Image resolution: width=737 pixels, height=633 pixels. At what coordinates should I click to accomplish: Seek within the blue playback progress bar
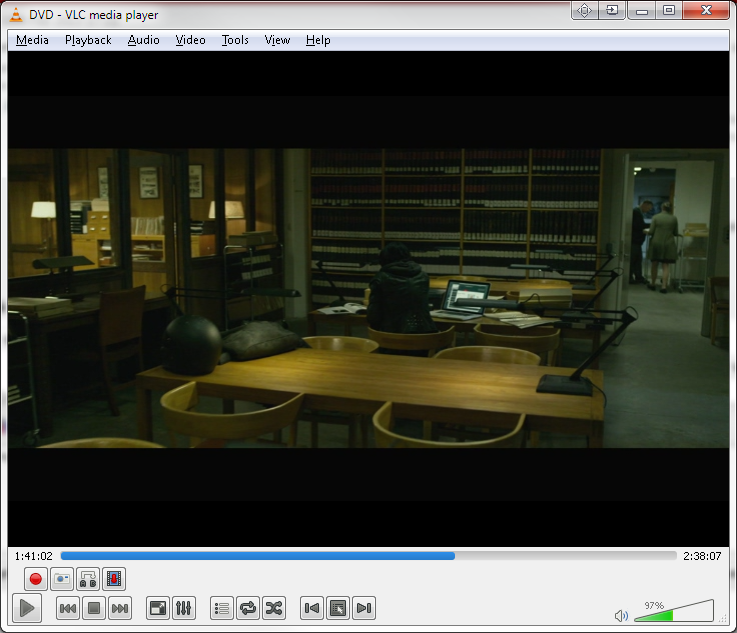tap(258, 556)
